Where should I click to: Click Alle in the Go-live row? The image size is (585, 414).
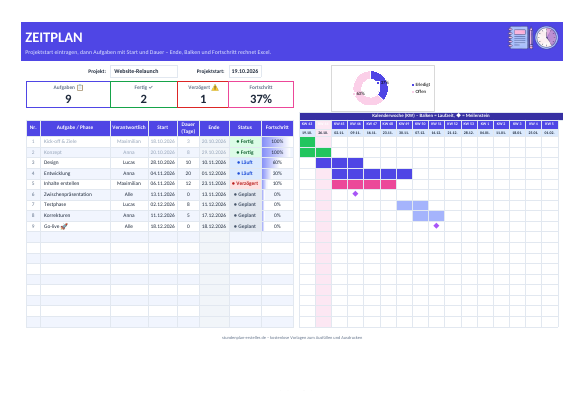click(129, 226)
